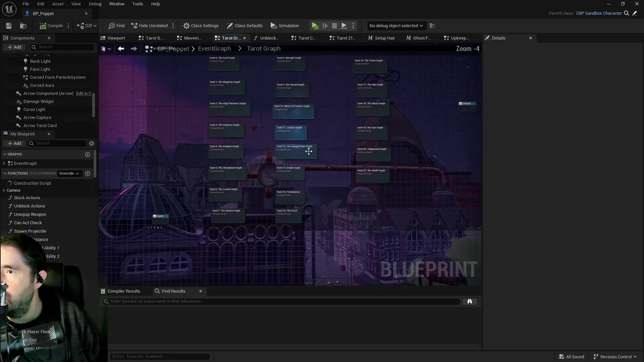Screen dimensions: 644x362
Task: Navigate forward in the graph history
Action: pyautogui.click(x=134, y=49)
